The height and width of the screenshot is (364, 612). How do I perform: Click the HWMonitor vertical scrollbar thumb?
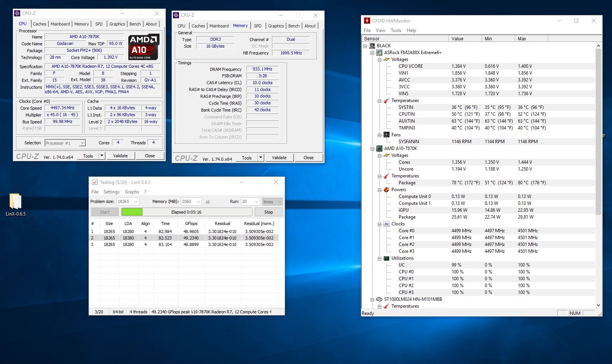(x=598, y=131)
